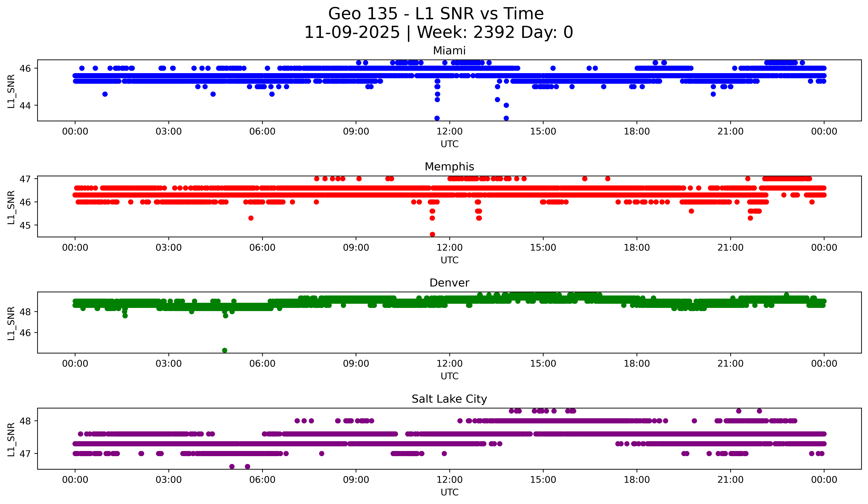Click the 09:00 tick label under the Denver plot

(356, 364)
